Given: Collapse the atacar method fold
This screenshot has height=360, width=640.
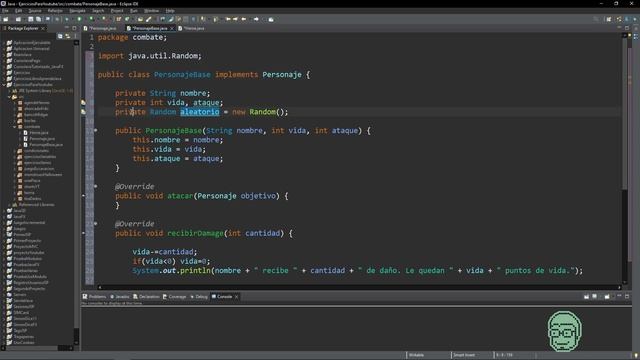Looking at the screenshot, I should [x=96, y=187].
